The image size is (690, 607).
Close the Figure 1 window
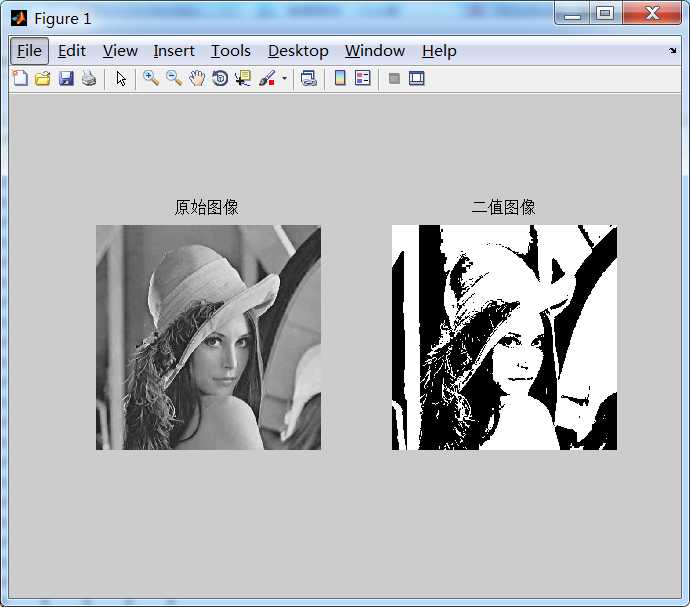652,13
